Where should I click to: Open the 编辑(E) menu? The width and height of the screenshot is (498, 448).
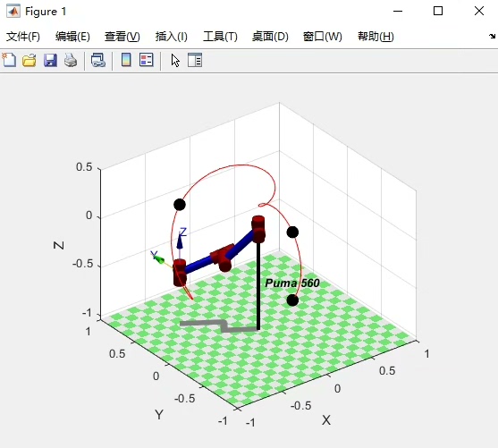72,37
